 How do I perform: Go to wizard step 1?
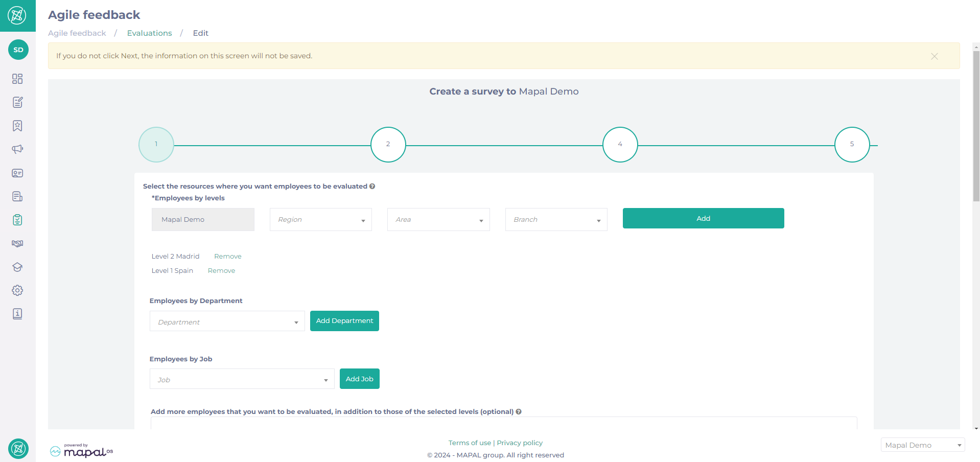click(x=156, y=145)
